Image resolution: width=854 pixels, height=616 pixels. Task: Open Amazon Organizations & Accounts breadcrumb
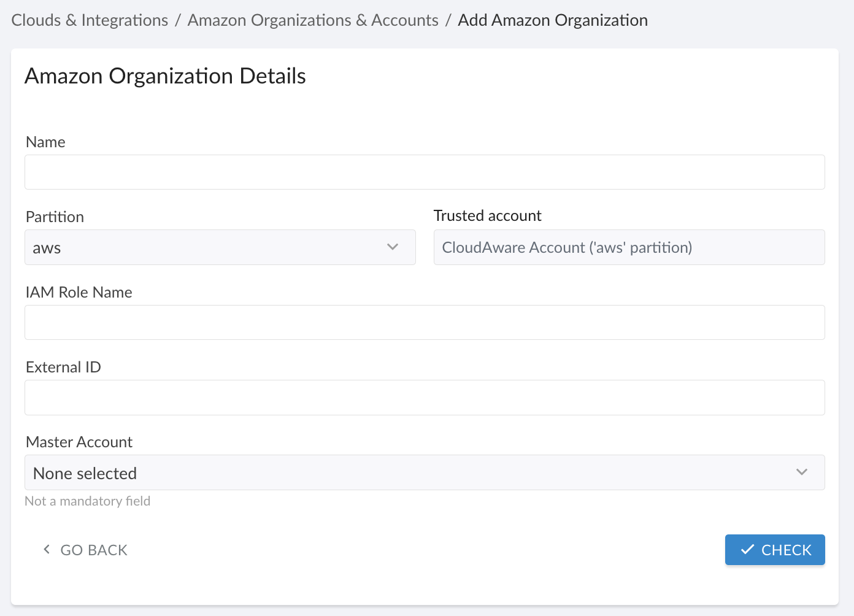click(313, 20)
